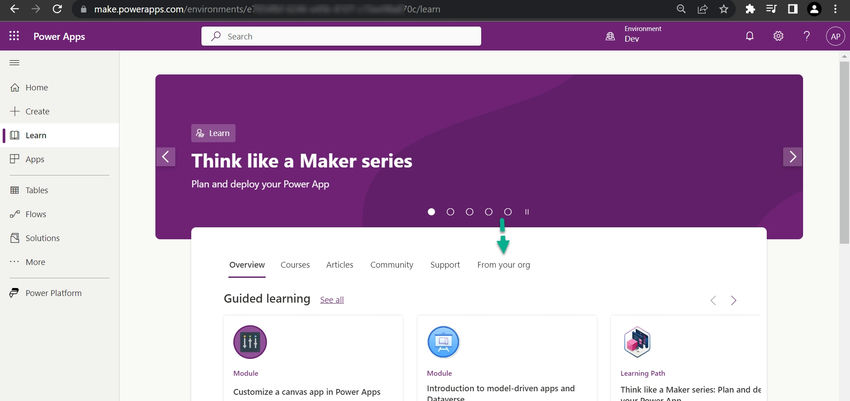Screen dimensions: 850x401
Task: Bookmark this page with the star
Action: pos(724,9)
